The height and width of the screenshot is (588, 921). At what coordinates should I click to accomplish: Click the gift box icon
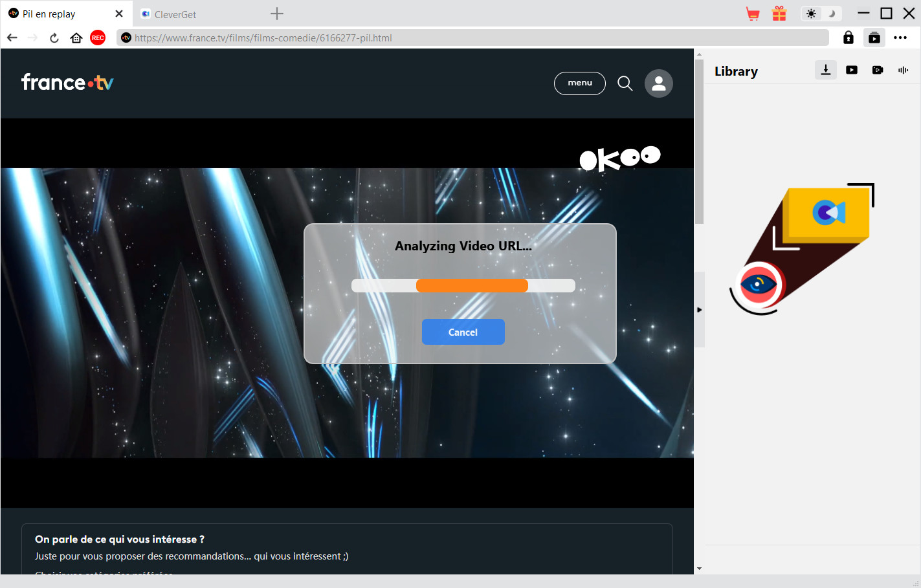pos(779,14)
